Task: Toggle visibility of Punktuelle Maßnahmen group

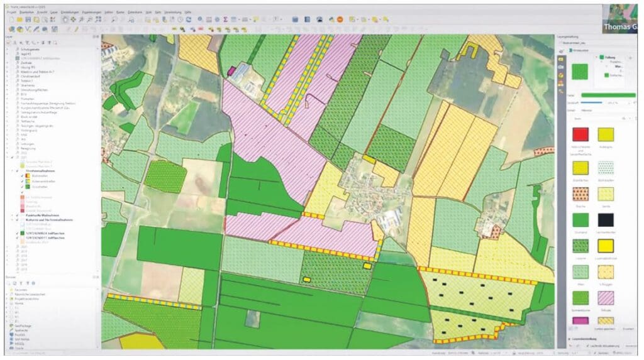Action: tap(17, 215)
